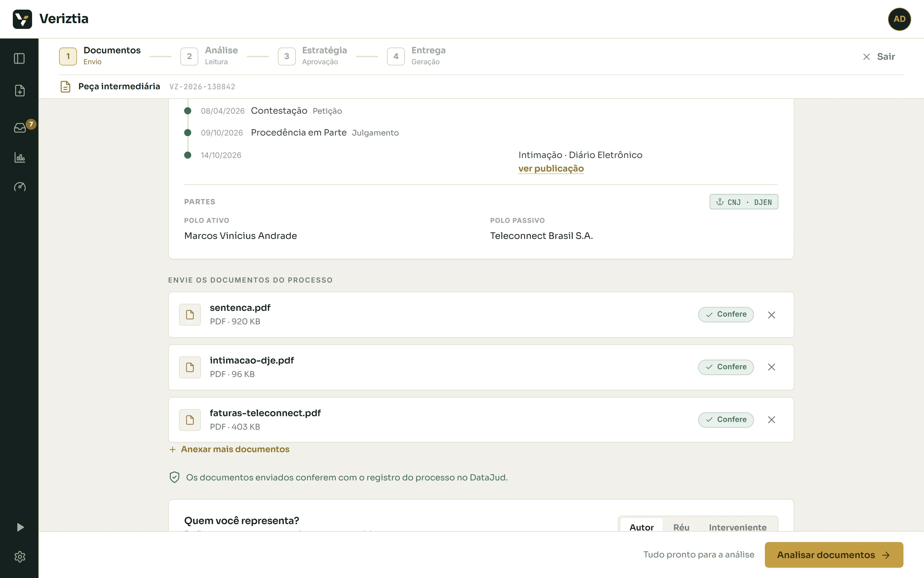The width and height of the screenshot is (924, 578).
Task: Open the bar chart reports icon
Action: click(x=20, y=157)
